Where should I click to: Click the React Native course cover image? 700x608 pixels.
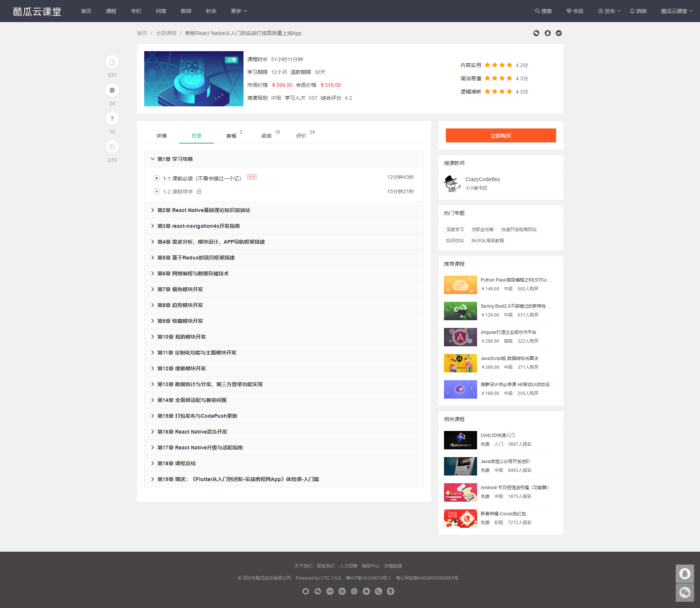click(x=194, y=79)
